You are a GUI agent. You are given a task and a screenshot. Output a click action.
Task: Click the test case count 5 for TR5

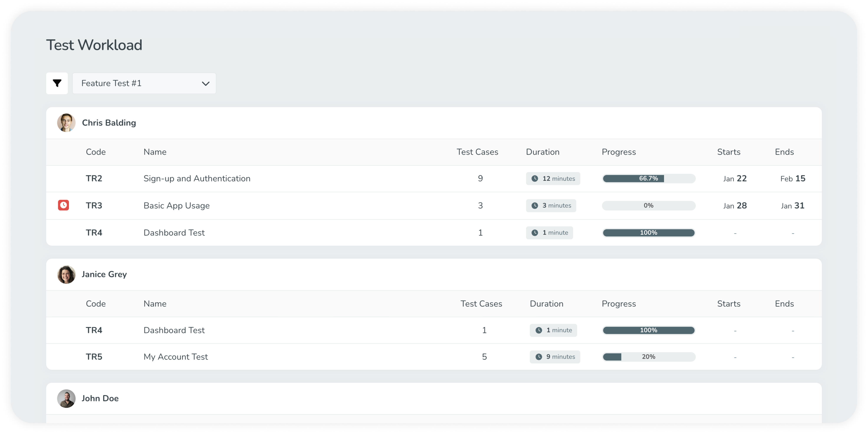[x=484, y=357]
